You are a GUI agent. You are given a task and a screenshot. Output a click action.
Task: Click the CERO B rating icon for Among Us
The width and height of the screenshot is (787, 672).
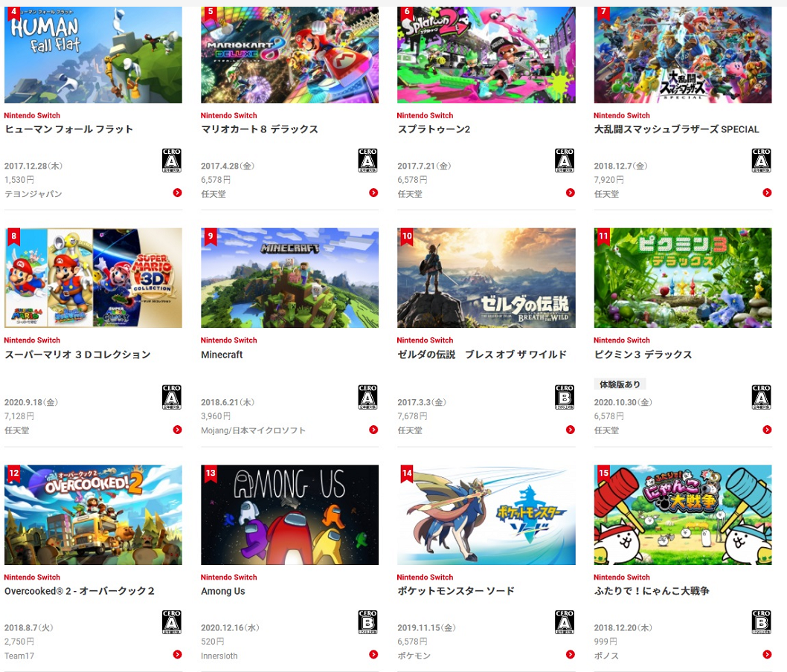368,622
